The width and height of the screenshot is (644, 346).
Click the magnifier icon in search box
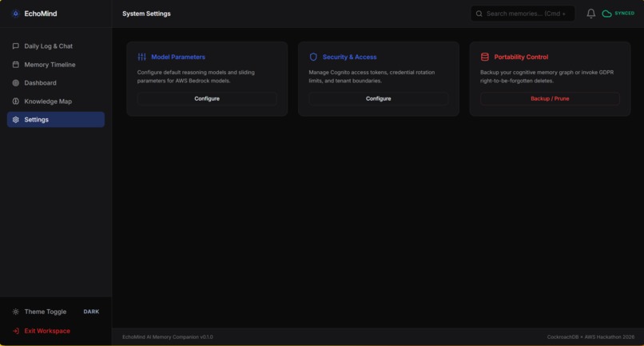pyautogui.click(x=479, y=14)
